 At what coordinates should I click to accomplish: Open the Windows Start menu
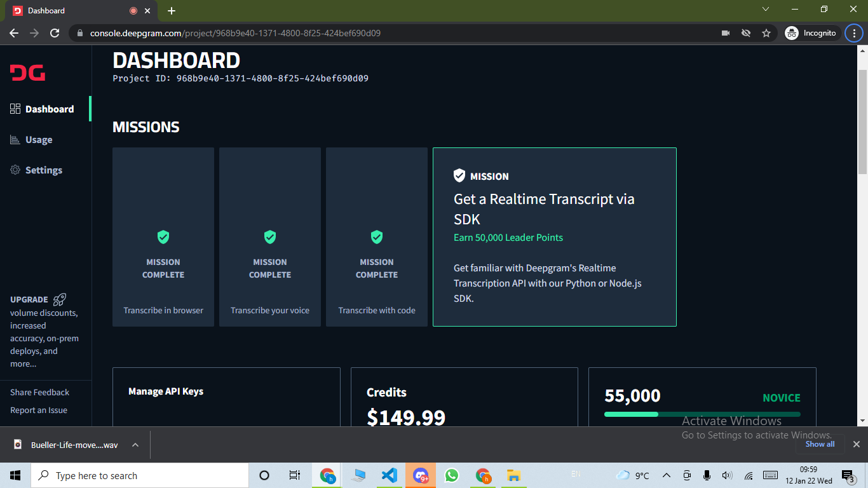[15, 475]
